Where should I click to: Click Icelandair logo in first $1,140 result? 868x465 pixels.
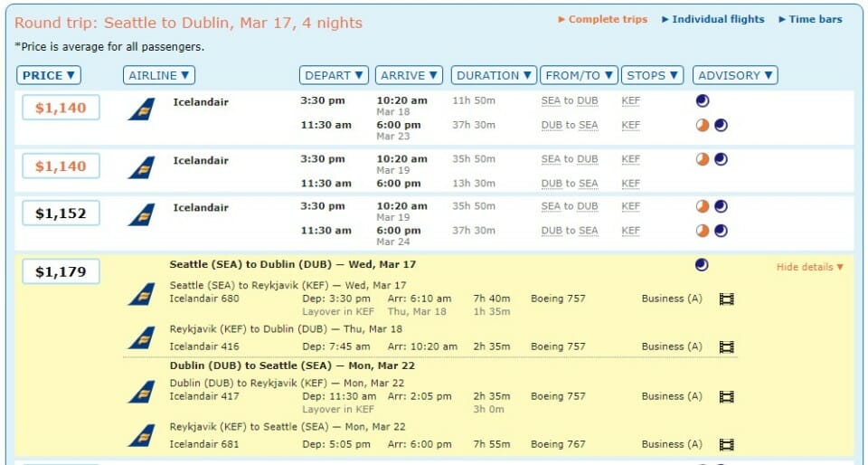142,109
